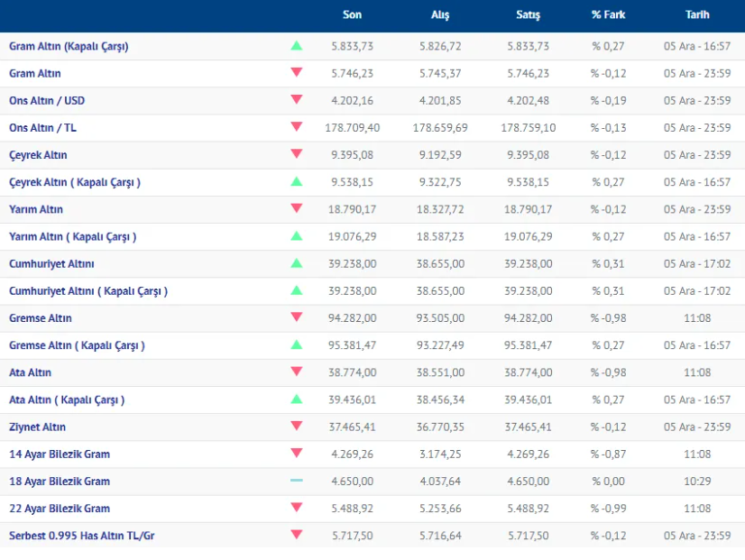This screenshot has height=560, width=745.
Task: Click the red down arrow beside Gremse Altın
Action: [296, 317]
